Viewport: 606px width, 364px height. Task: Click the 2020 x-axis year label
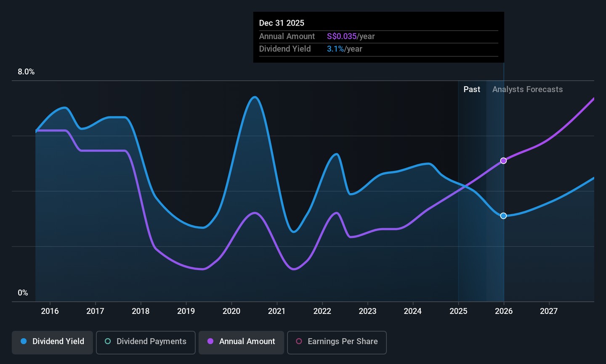click(231, 311)
